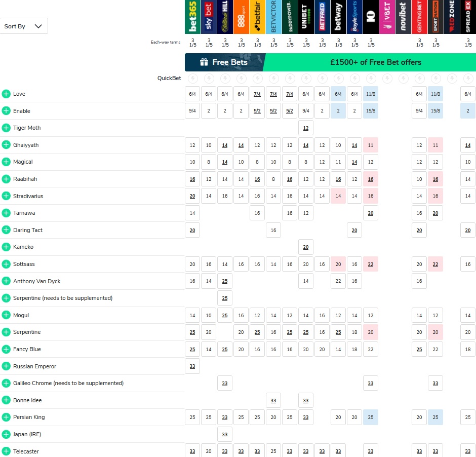The width and height of the screenshot is (476, 457).
Task: Expand the Love row with plus icon
Action: pyautogui.click(x=6, y=94)
